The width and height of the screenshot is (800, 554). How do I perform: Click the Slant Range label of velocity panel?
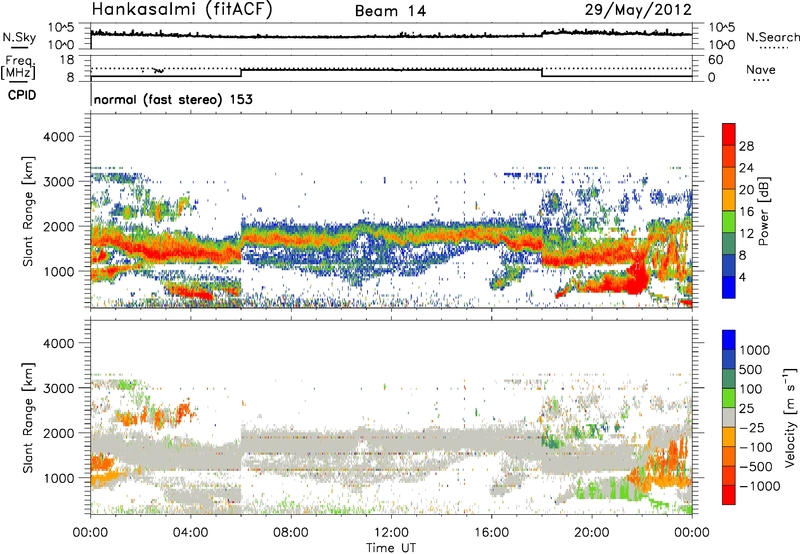(x=28, y=417)
